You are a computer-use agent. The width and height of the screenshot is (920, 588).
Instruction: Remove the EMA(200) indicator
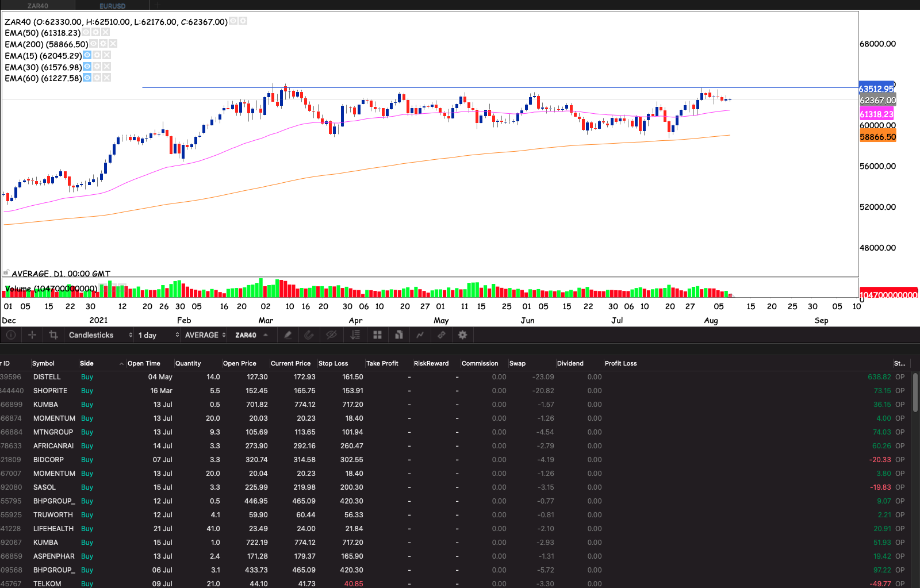coord(113,44)
